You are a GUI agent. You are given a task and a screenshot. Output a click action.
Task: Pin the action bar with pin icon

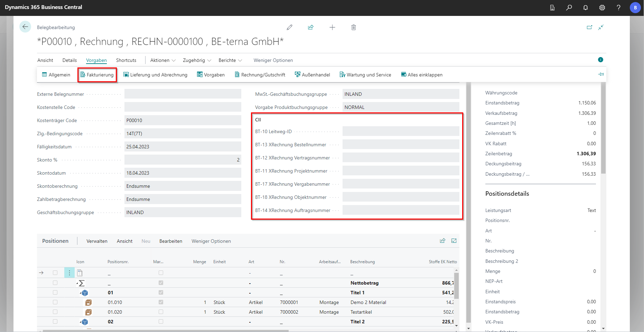coord(601,74)
